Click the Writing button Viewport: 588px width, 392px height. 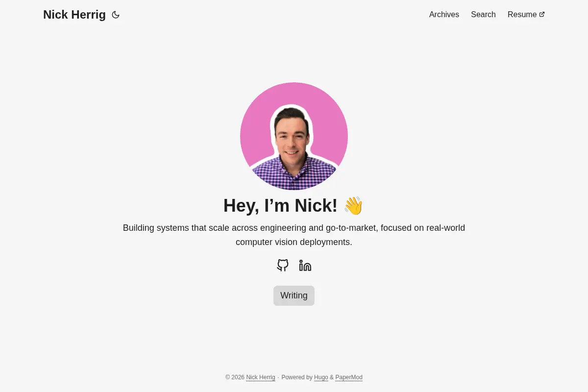(x=294, y=295)
